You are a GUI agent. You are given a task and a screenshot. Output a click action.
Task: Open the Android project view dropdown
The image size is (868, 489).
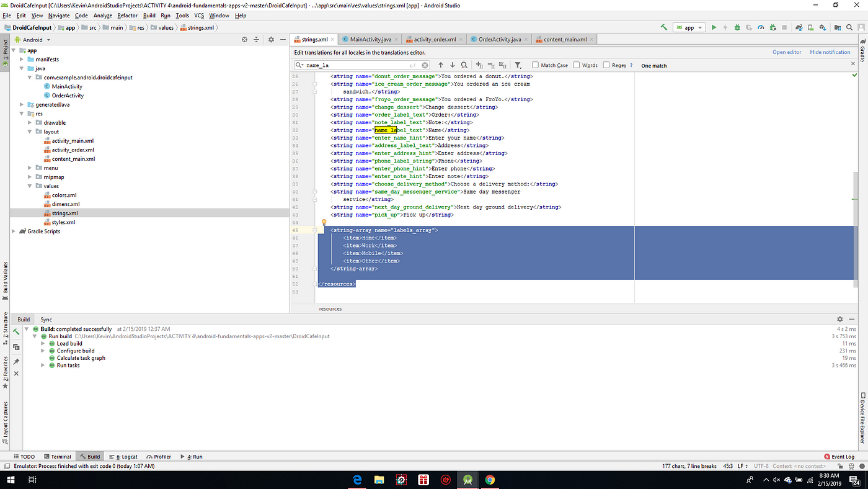32,40
